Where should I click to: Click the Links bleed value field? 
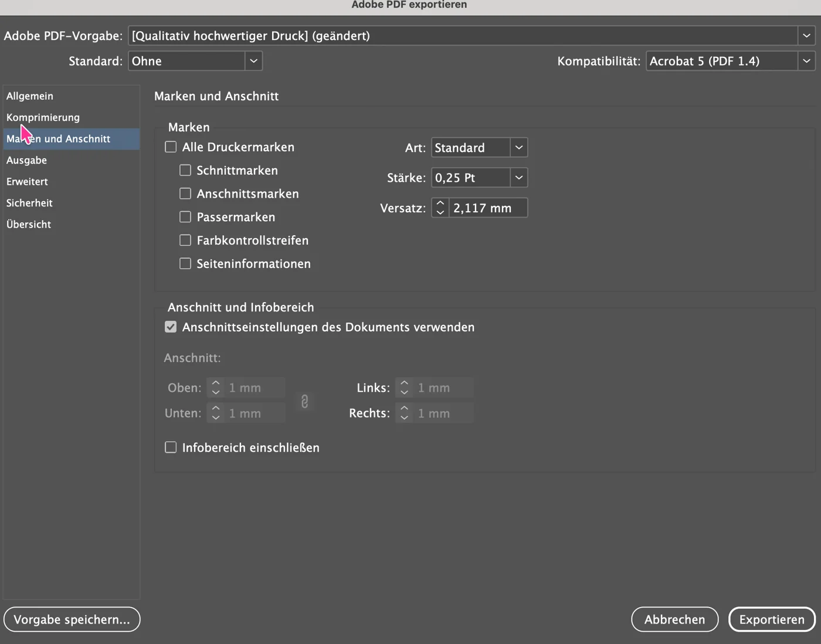click(444, 388)
